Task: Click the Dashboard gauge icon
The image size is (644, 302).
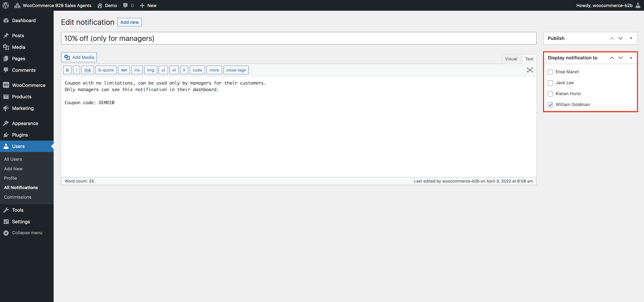Action: (6, 20)
